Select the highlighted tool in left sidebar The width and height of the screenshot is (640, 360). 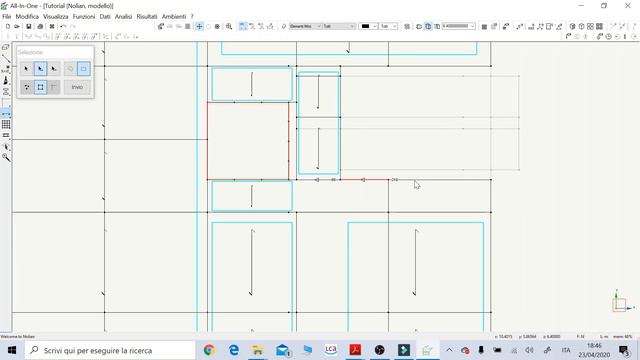(6, 113)
